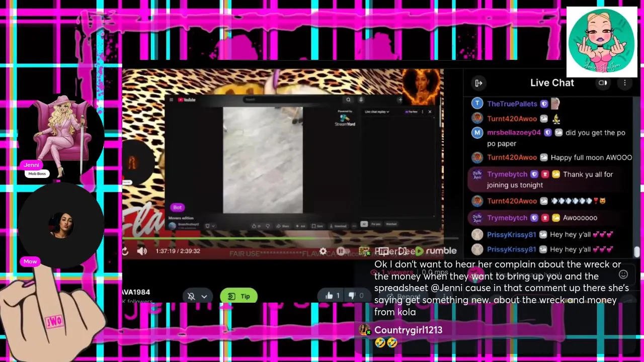The width and height of the screenshot is (644, 362).
Task: Click the purple Bot badge
Action: coord(177,207)
